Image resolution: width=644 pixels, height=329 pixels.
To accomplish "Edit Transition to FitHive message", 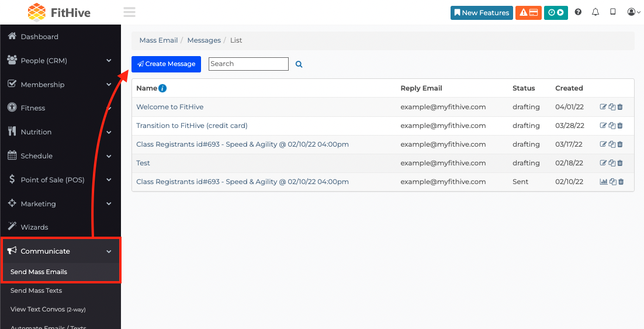I will 603,126.
